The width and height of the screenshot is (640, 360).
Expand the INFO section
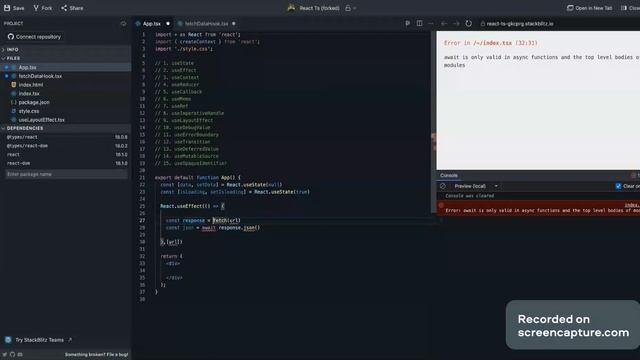pyautogui.click(x=12, y=49)
